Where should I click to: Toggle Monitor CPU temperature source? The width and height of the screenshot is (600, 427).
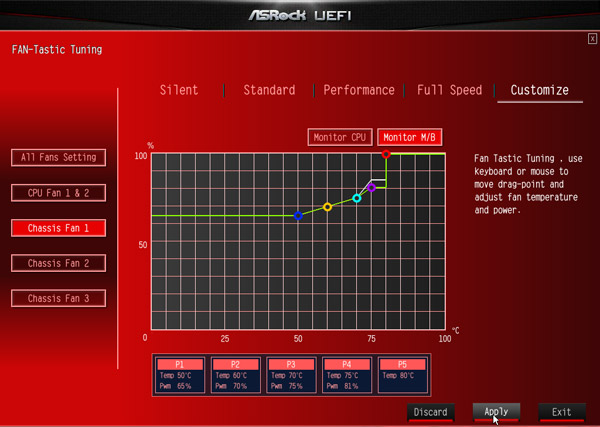340,137
